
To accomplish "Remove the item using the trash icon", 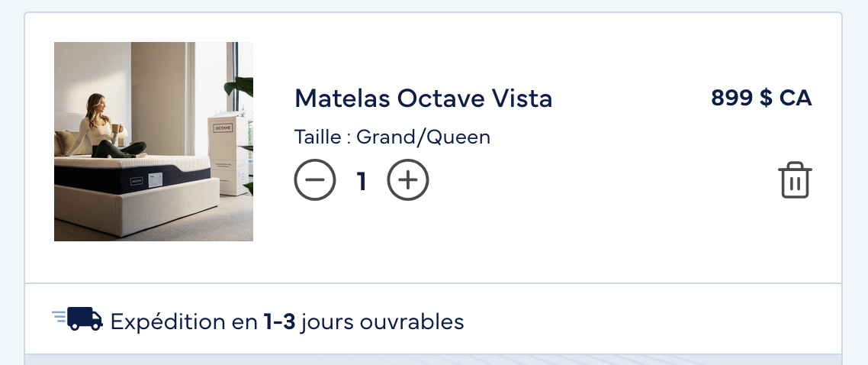I will click(x=795, y=180).
